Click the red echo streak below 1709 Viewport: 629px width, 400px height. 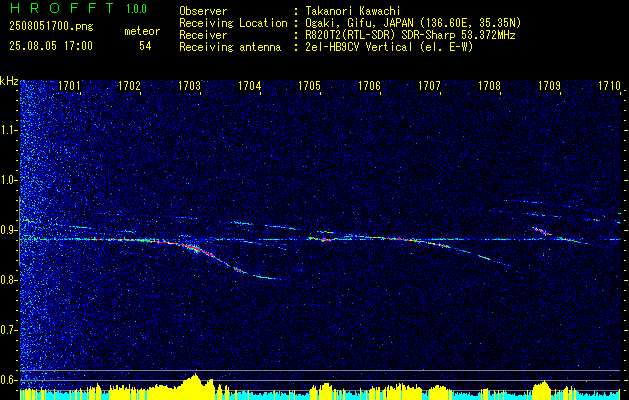542,231
